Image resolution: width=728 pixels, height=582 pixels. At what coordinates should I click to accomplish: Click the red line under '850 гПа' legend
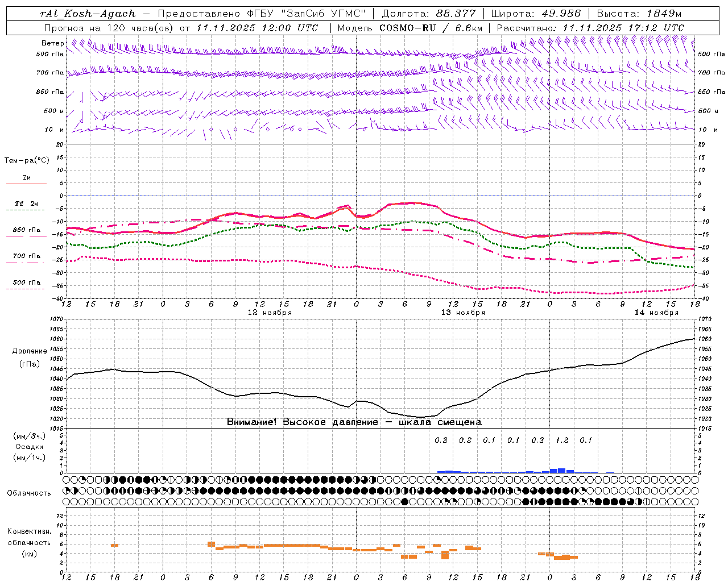tap(26, 236)
